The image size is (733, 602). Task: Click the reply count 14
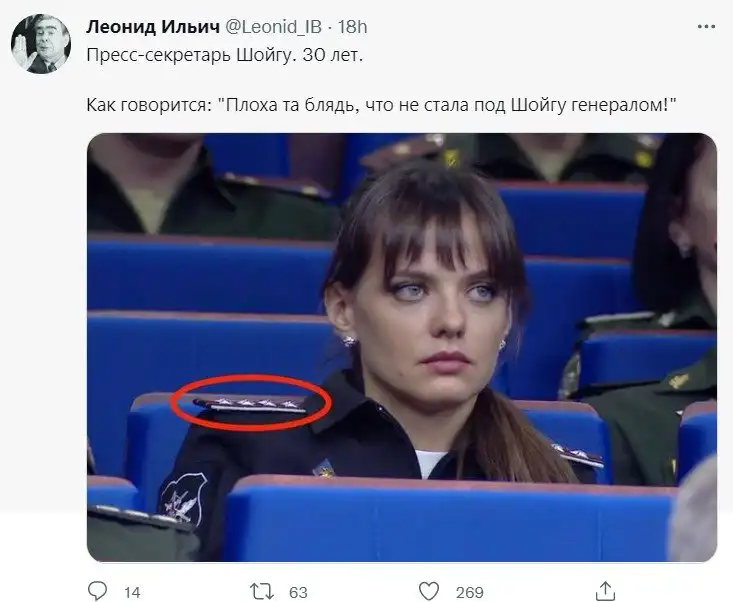[132, 593]
